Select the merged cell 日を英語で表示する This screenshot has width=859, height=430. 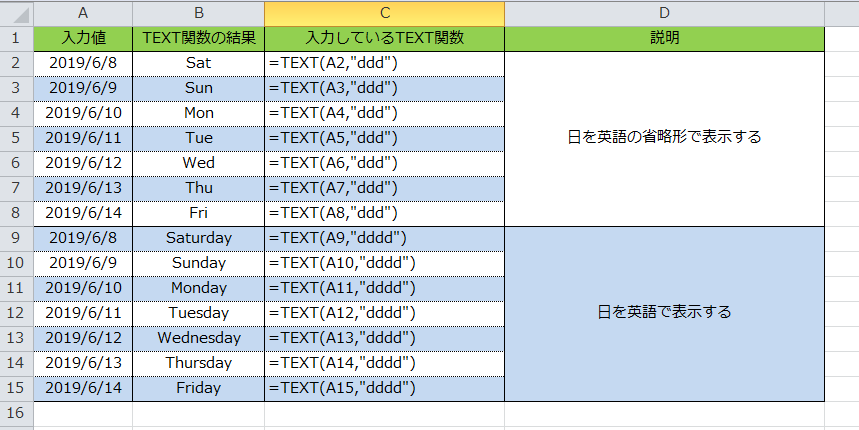(x=664, y=313)
